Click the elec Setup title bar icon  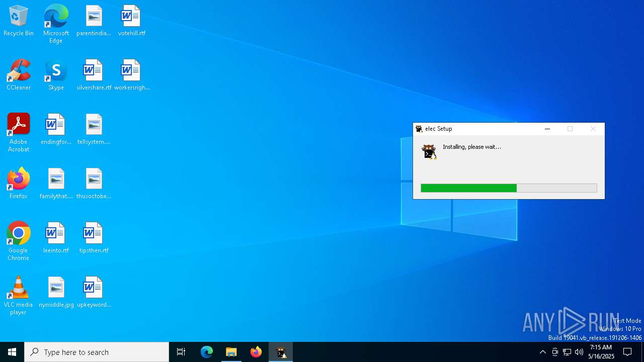[x=419, y=129]
